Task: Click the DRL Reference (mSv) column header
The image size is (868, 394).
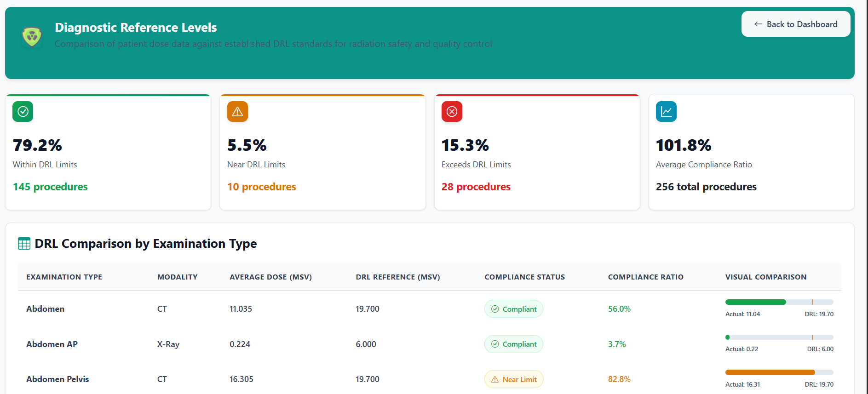Action: tap(398, 277)
